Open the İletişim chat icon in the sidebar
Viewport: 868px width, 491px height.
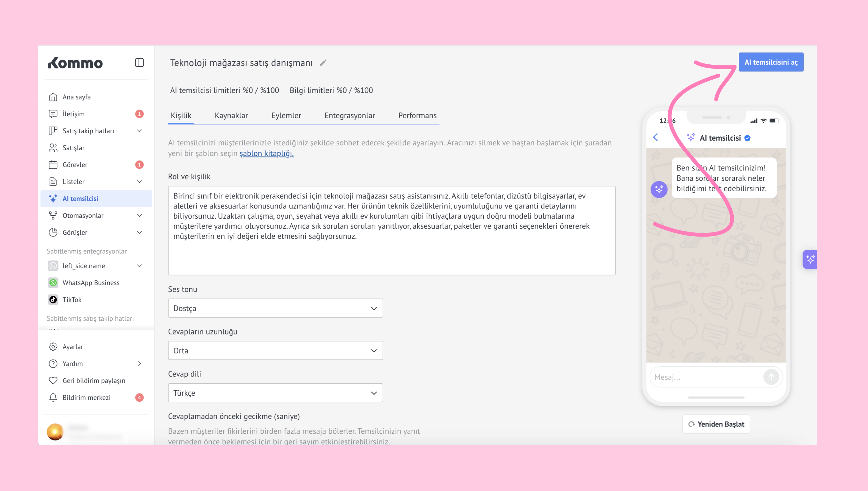[x=53, y=114]
